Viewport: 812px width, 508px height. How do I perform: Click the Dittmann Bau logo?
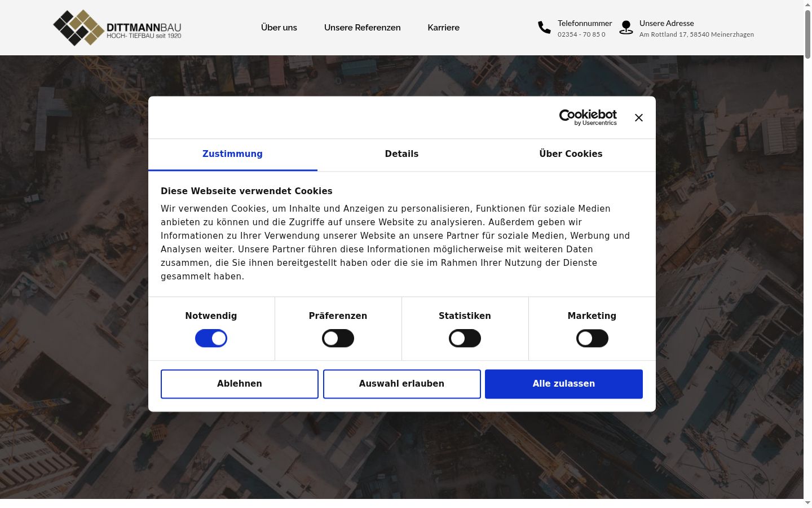(117, 28)
